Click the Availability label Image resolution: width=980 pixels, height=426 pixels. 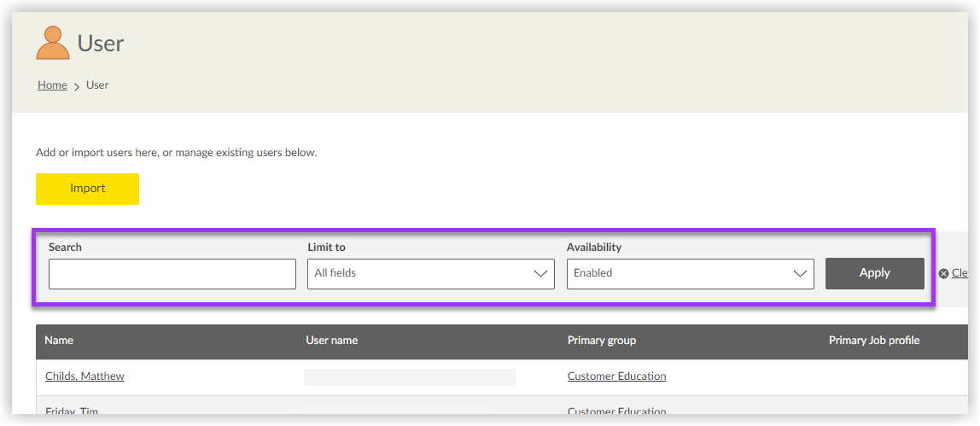(x=594, y=248)
